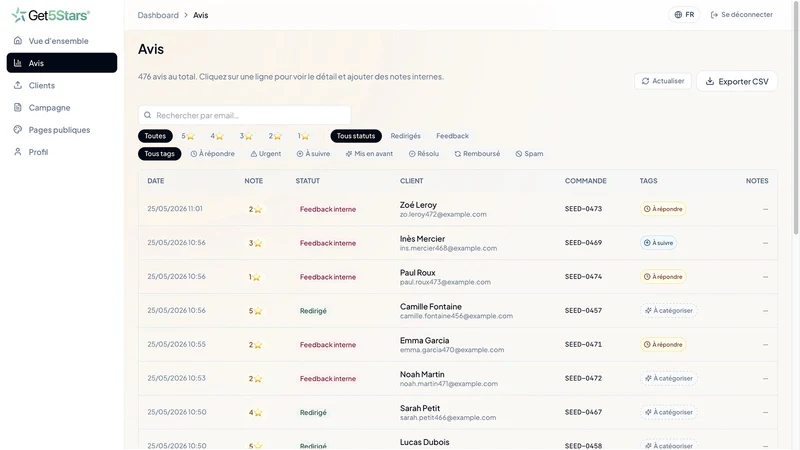The width and height of the screenshot is (800, 450).
Task: Click the CLIENT column header
Action: pos(412,181)
